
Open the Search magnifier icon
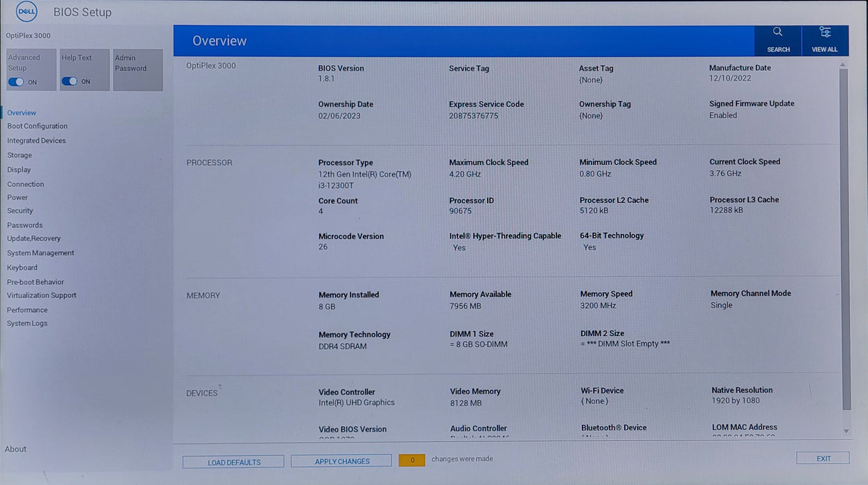coord(777,32)
